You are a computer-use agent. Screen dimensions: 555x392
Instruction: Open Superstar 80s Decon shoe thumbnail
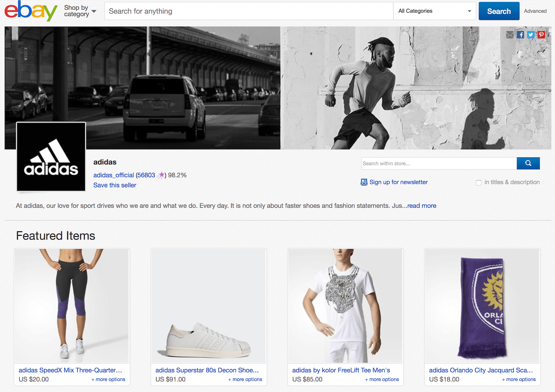pos(209,306)
